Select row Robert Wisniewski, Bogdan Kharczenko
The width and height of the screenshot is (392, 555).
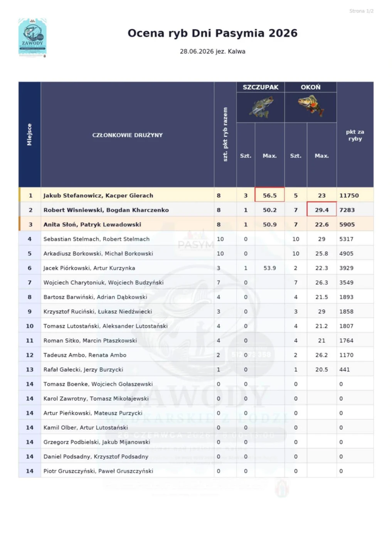(196, 210)
